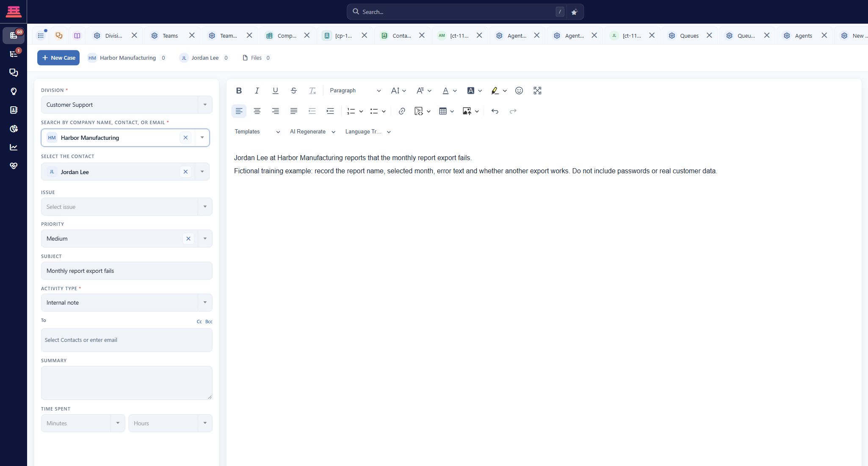Expand the Priority dropdown arrow

205,239
